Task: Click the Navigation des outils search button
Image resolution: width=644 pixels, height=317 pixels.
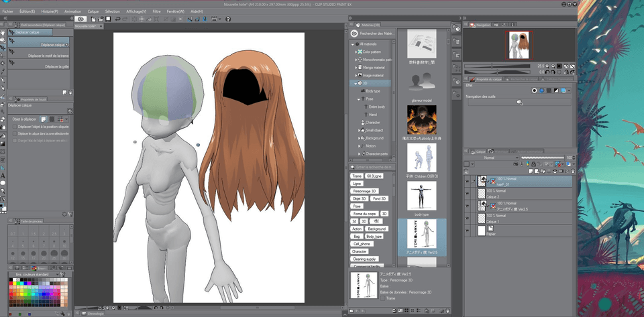Action: coord(519,103)
